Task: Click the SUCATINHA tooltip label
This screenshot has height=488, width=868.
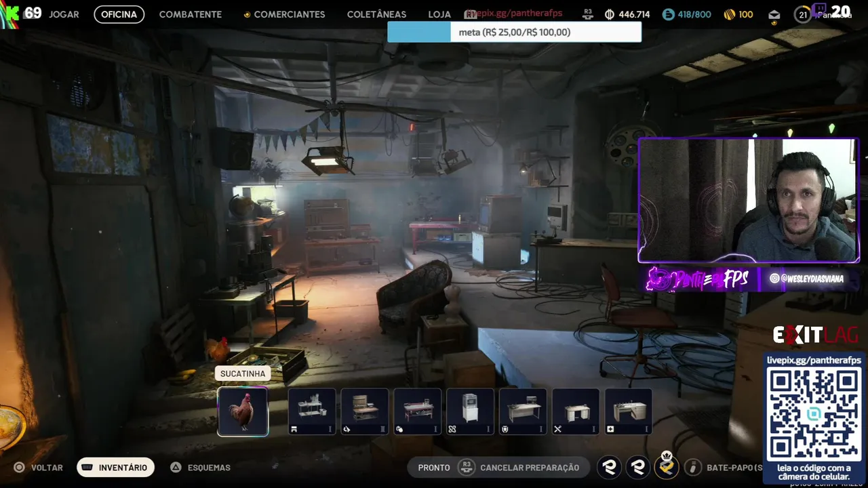Action: coord(243,373)
